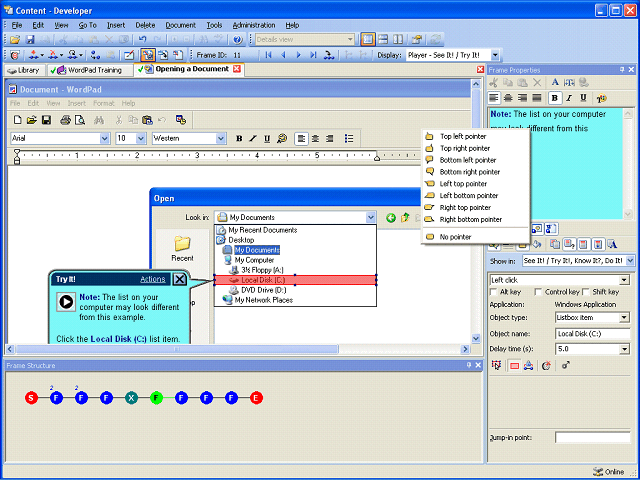Open the Tools menu
This screenshot has width=640, height=480.
(214, 25)
